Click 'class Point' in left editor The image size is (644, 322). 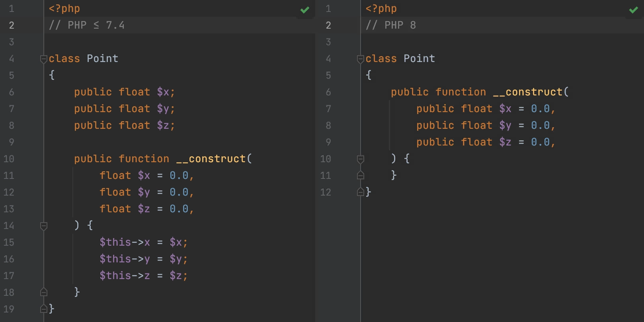click(84, 59)
